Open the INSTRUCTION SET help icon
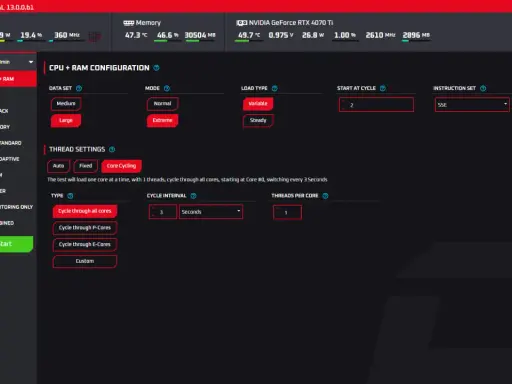512x384 pixels. [483, 88]
